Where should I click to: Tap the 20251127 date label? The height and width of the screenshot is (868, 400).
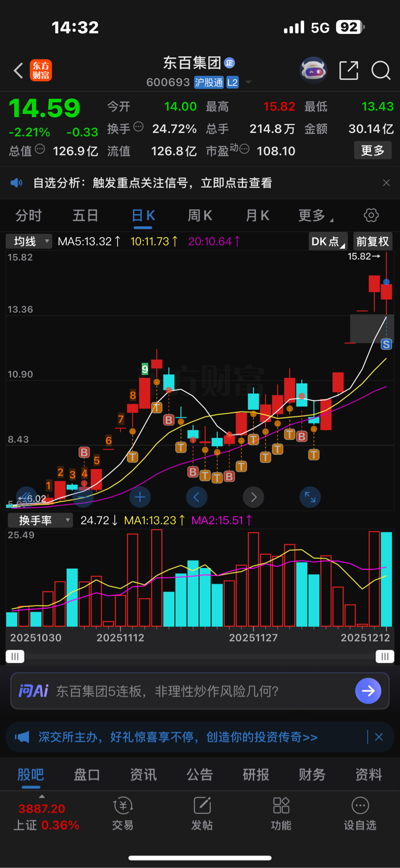253,638
